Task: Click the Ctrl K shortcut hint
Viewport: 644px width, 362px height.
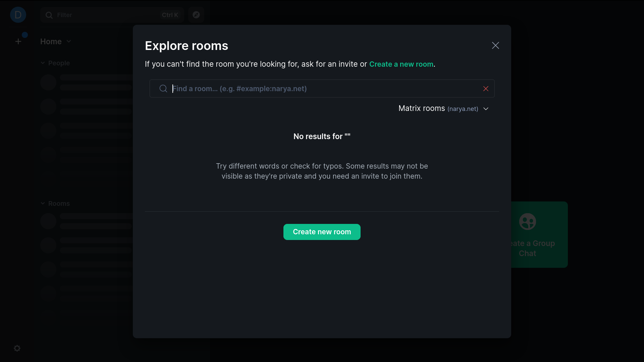Action: pyautogui.click(x=170, y=15)
